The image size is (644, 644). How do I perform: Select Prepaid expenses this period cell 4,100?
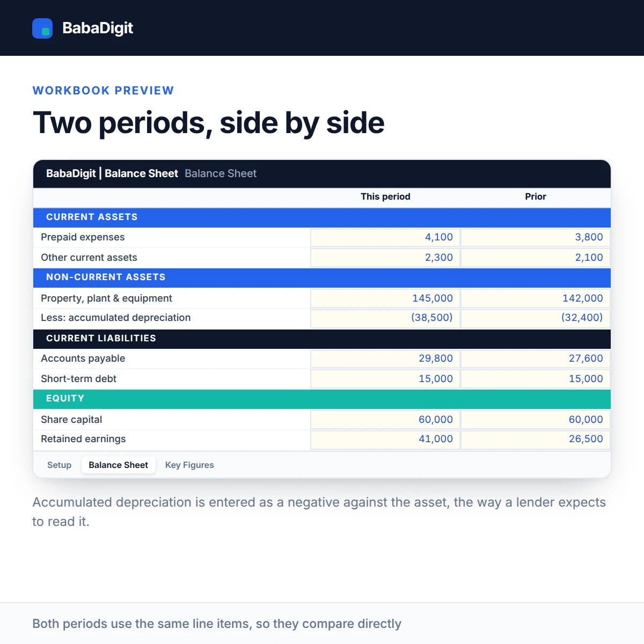click(x=385, y=237)
